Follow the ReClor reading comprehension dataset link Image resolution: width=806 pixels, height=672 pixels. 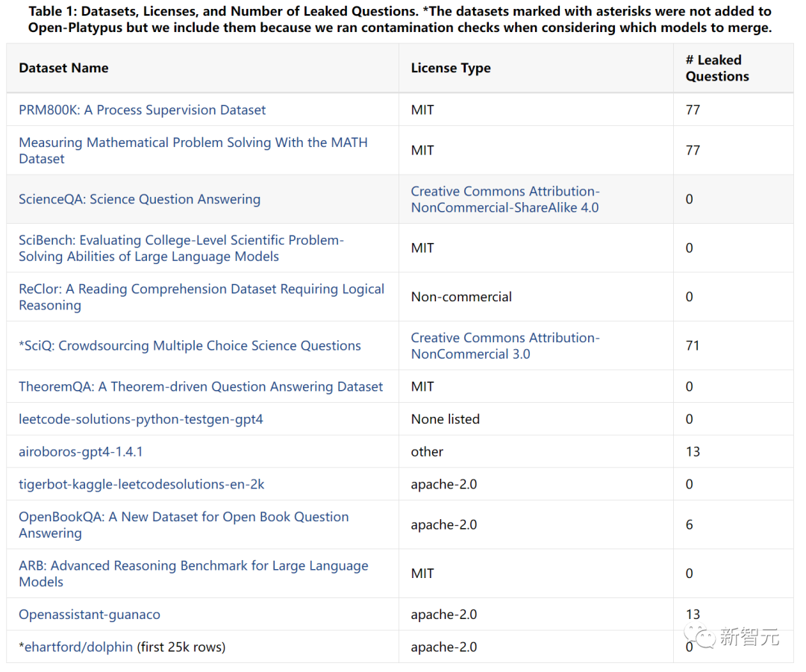[x=201, y=297]
